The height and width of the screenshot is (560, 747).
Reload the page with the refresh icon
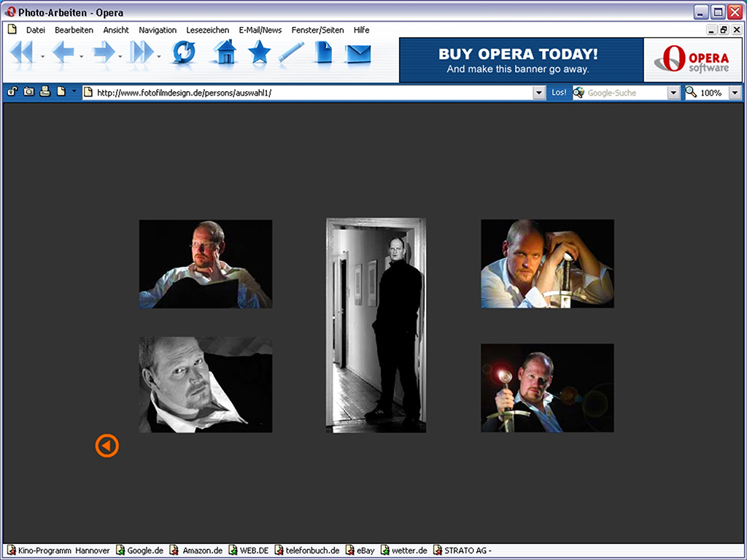pyautogui.click(x=184, y=52)
